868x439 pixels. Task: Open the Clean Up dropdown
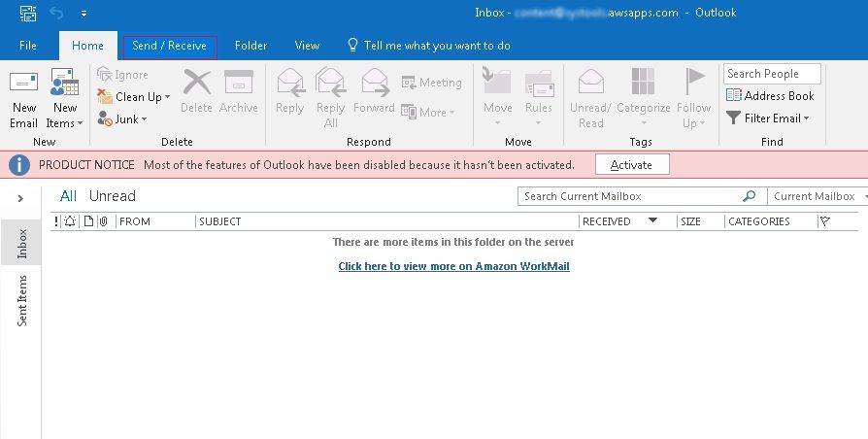click(x=133, y=97)
